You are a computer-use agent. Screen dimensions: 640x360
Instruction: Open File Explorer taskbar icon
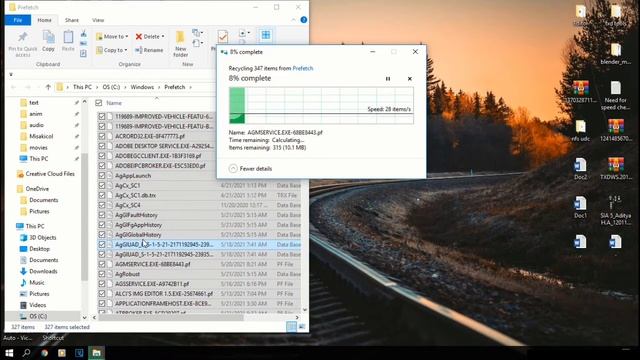click(96, 353)
